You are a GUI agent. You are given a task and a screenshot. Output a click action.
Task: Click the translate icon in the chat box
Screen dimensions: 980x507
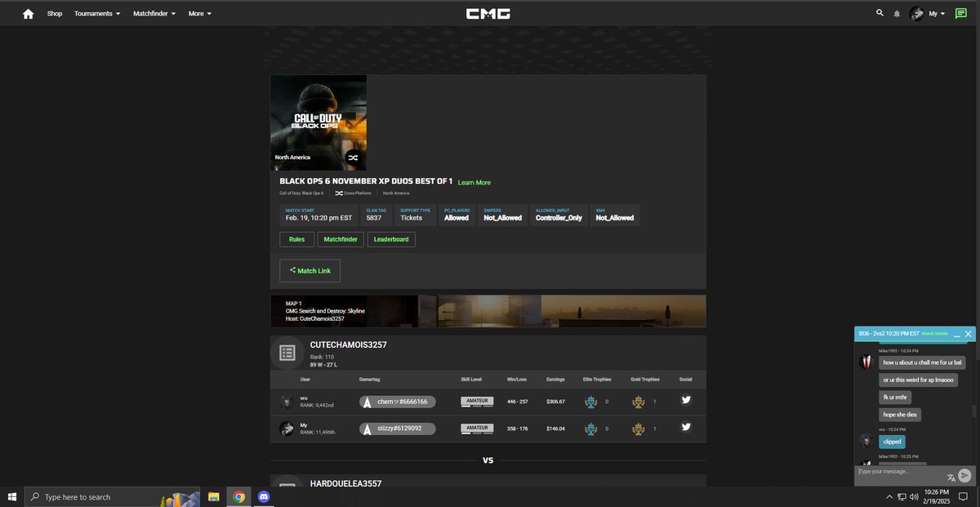[x=951, y=478]
